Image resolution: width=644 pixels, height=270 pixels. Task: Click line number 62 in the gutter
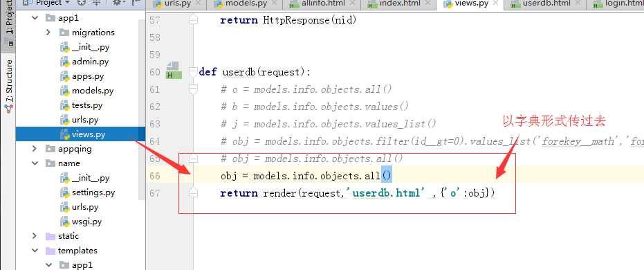(154, 107)
